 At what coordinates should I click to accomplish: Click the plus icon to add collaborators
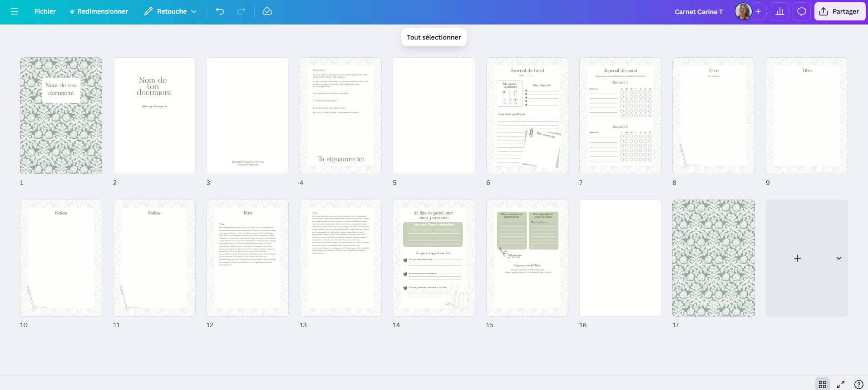758,11
